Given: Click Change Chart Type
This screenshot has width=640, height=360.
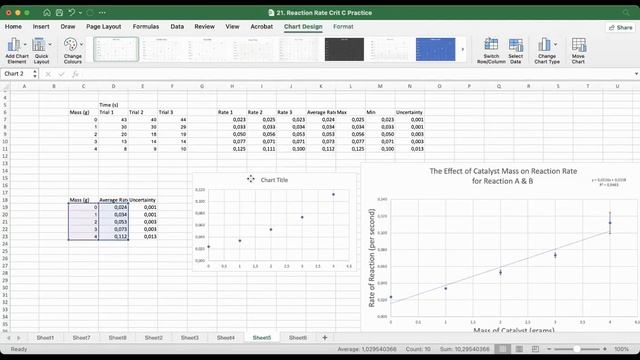Looking at the screenshot, I should tap(547, 51).
